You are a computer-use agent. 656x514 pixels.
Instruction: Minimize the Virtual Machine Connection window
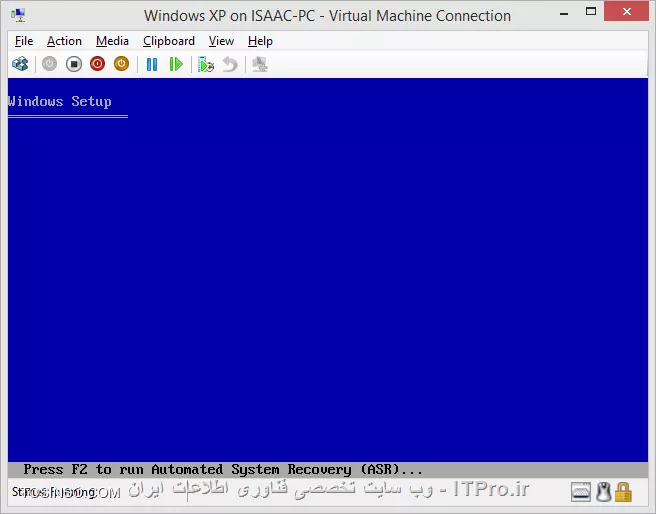(x=564, y=13)
